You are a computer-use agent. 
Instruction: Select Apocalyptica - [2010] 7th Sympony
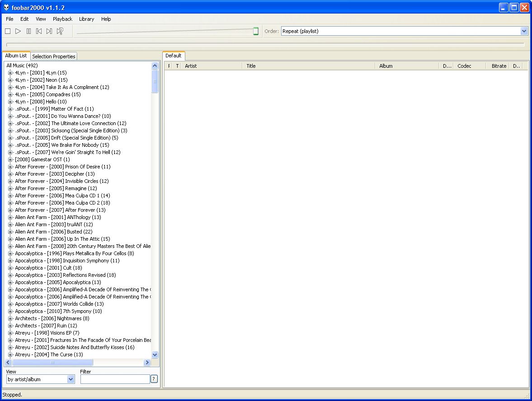pyautogui.click(x=58, y=311)
